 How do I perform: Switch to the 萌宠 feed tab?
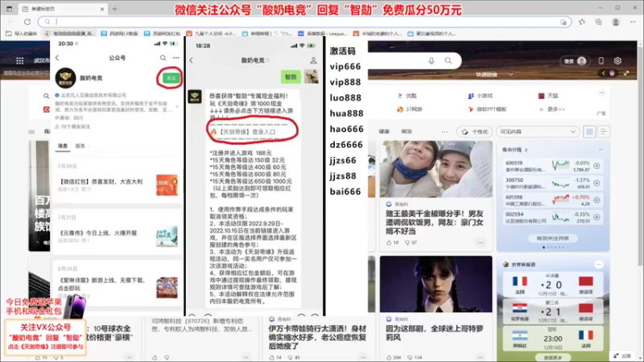coord(407,131)
